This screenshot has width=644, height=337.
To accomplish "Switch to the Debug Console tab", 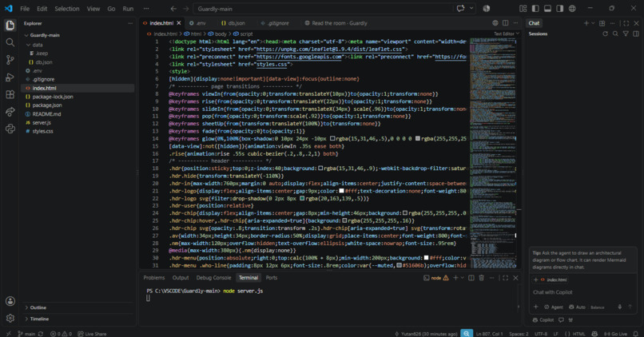I will click(x=213, y=278).
